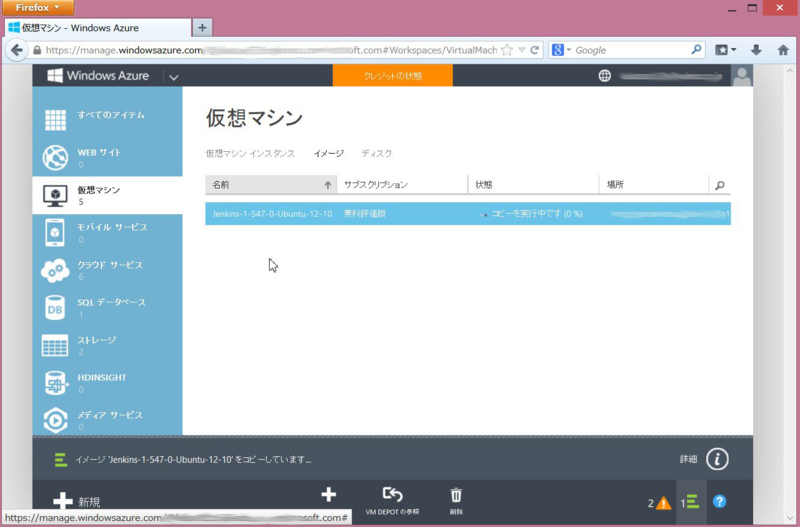This screenshot has height=527, width=800.
Task: Select the Jenkins-1-547-0-Ubuntu-12-10 image row
Action: click(x=468, y=214)
